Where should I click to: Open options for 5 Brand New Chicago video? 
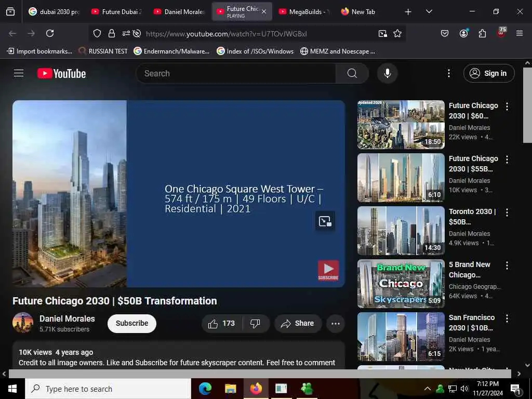click(x=507, y=265)
